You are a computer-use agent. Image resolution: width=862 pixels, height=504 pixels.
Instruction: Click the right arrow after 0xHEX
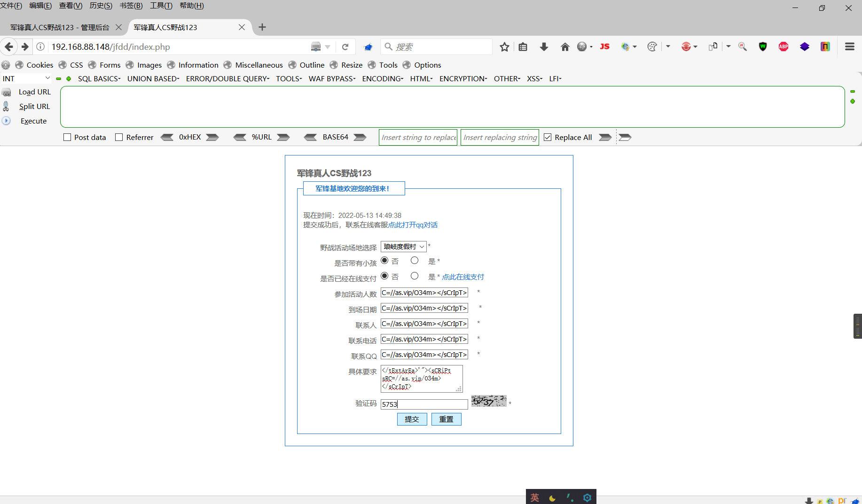[212, 137]
